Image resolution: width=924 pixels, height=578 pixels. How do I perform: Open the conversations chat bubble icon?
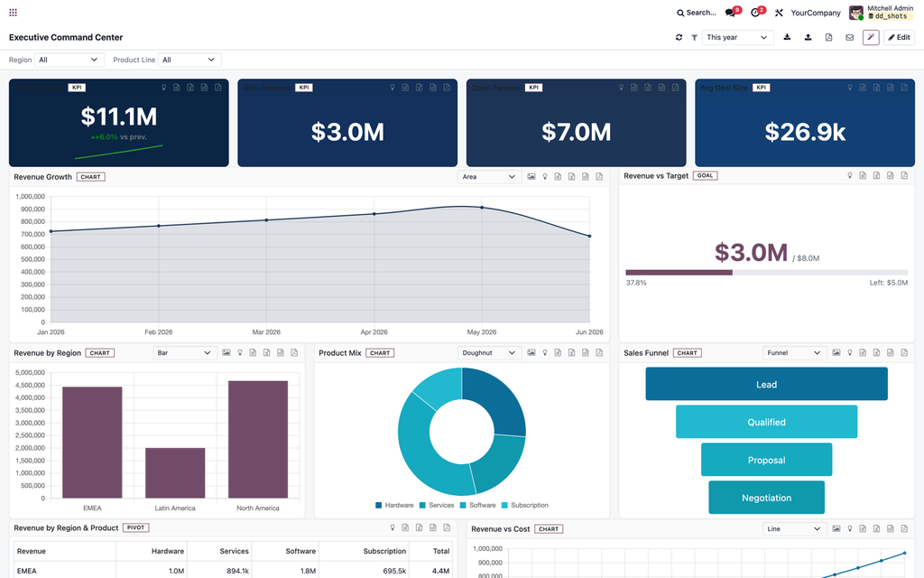coord(731,13)
